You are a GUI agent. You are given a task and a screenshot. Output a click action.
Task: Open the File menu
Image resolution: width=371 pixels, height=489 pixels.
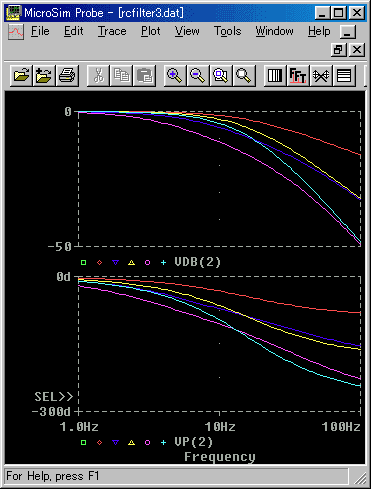(40, 31)
